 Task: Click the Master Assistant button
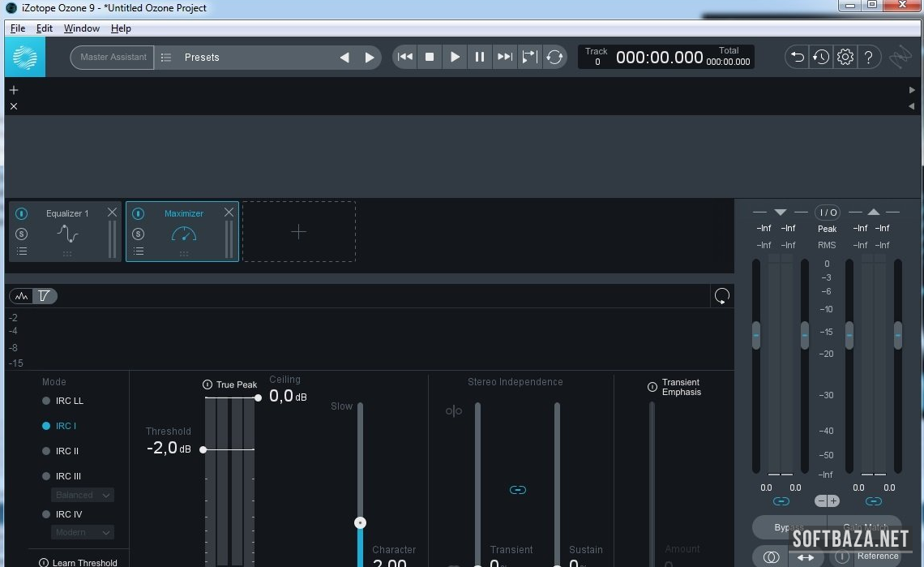click(x=113, y=58)
